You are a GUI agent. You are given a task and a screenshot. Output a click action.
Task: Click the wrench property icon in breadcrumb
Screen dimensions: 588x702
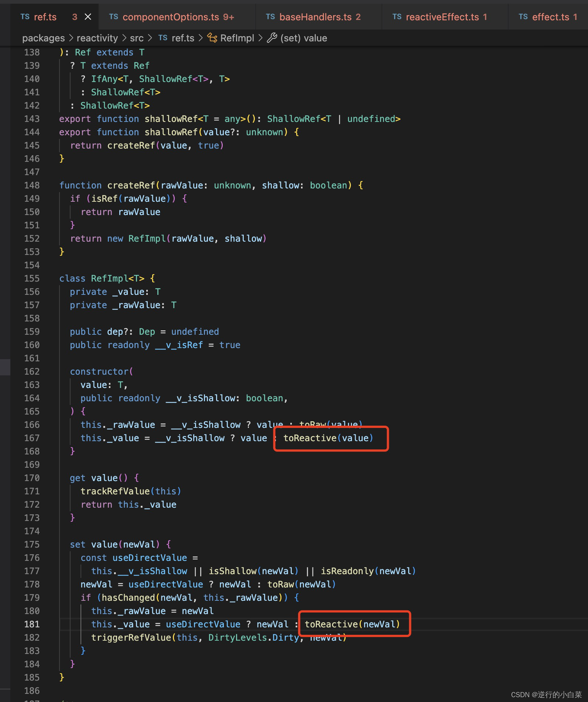[x=272, y=38]
